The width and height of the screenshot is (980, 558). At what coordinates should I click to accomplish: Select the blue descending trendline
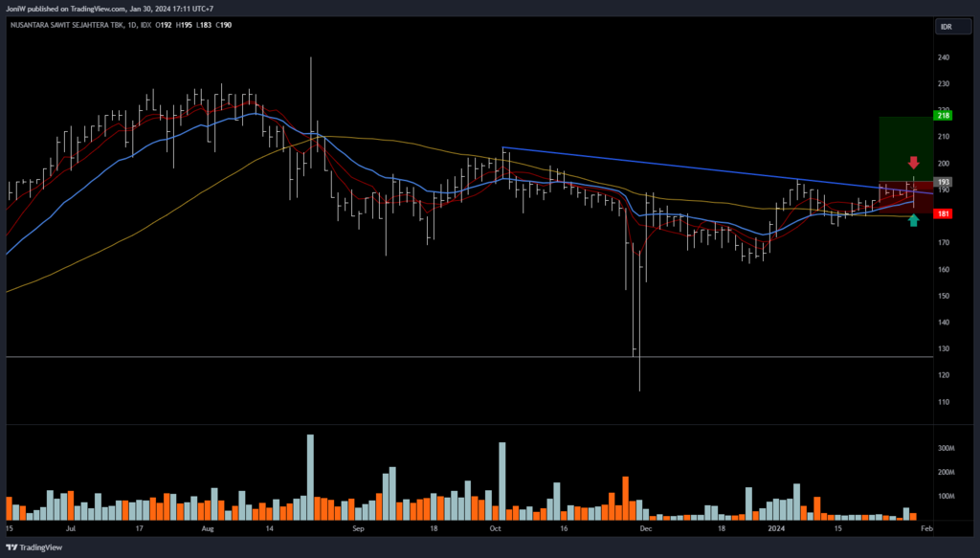tap(670, 166)
